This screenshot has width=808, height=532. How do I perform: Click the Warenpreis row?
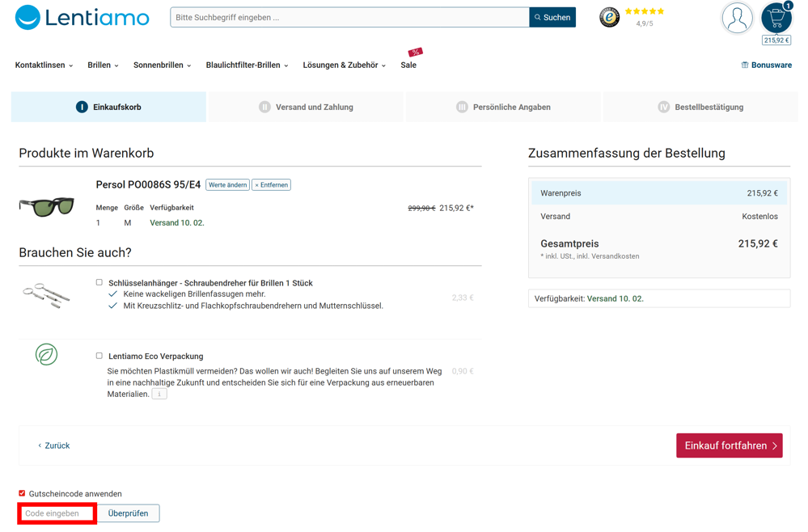point(659,193)
